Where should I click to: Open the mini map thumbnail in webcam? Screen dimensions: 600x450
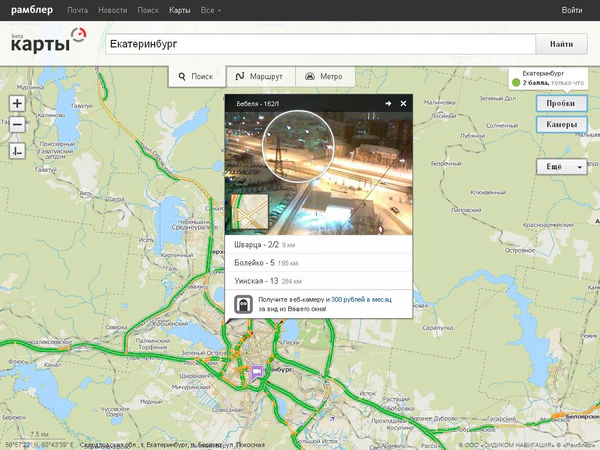[250, 213]
